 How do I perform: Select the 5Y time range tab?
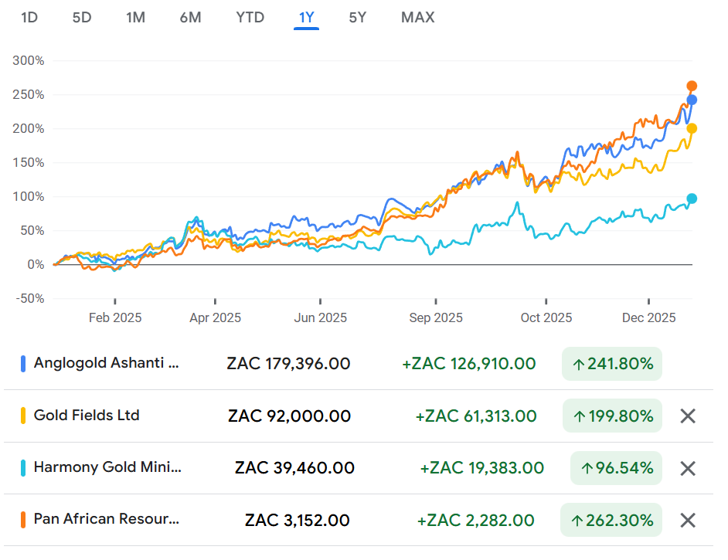pos(357,17)
